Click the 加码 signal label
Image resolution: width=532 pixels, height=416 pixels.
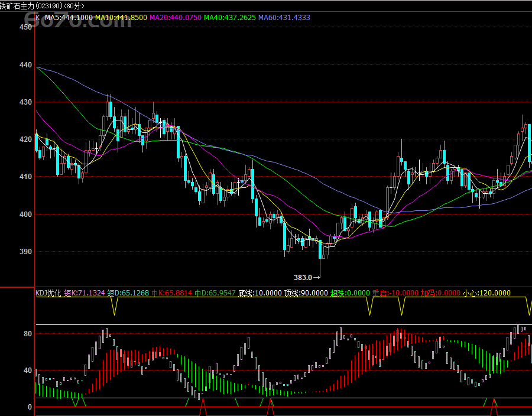pos(440,292)
